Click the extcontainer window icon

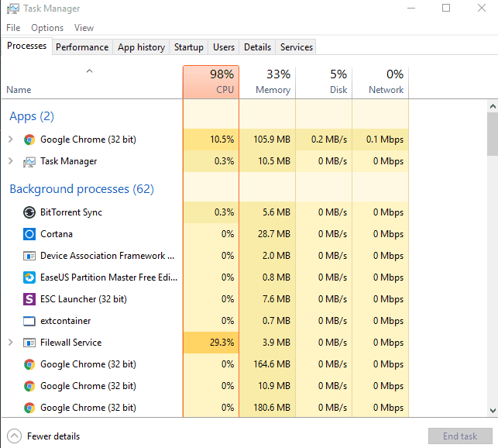(29, 321)
